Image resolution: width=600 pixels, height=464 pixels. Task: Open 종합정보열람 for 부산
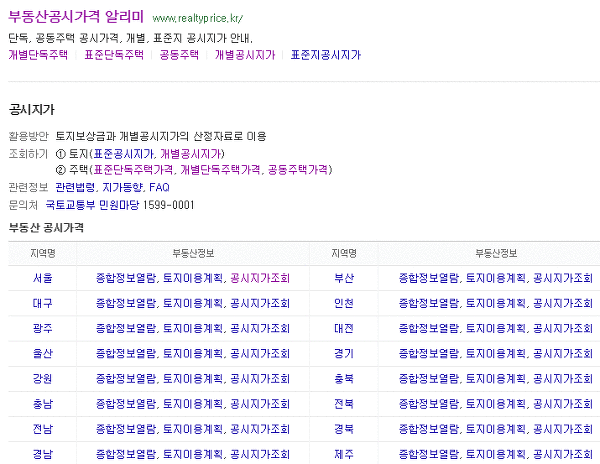pos(429,278)
